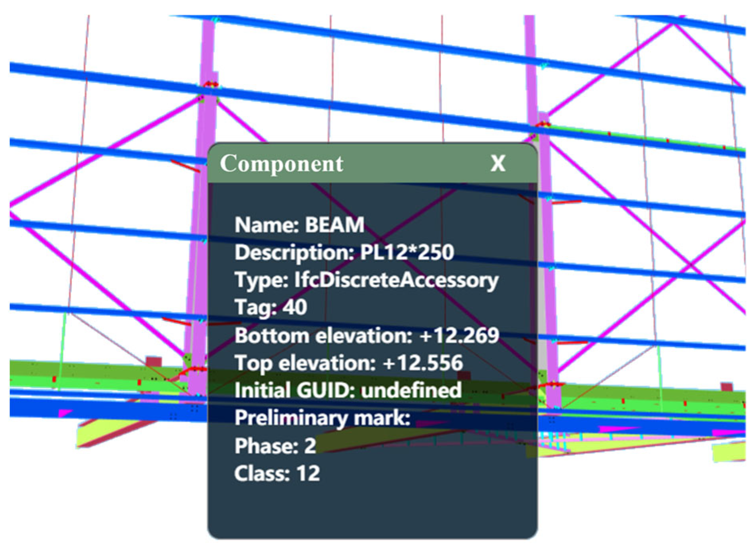Select yellow-green plate at bottom right edge
The image size is (756, 550).
click(729, 452)
